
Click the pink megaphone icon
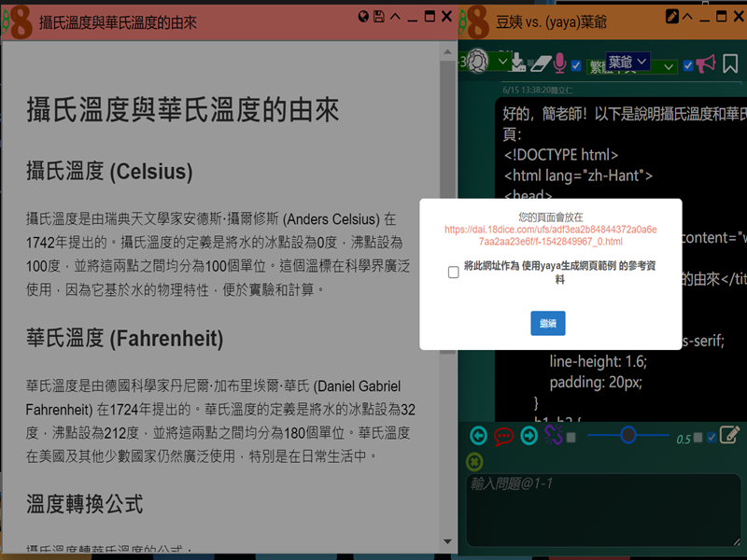point(706,63)
